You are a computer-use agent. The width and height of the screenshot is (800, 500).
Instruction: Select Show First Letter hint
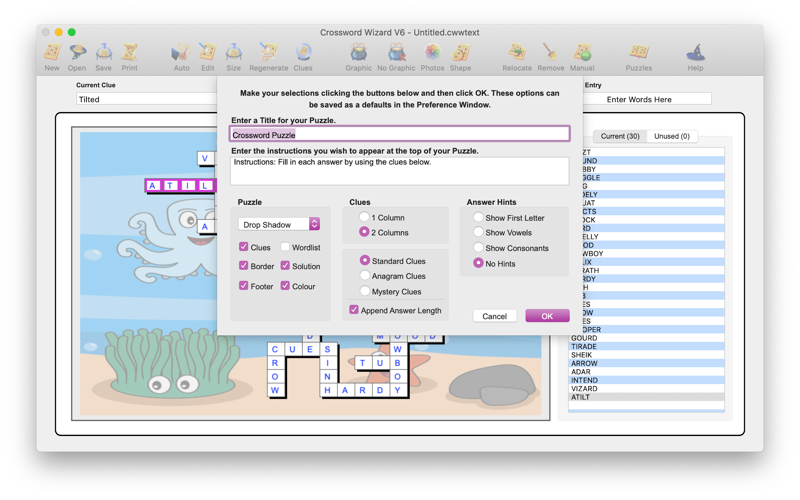(x=478, y=217)
